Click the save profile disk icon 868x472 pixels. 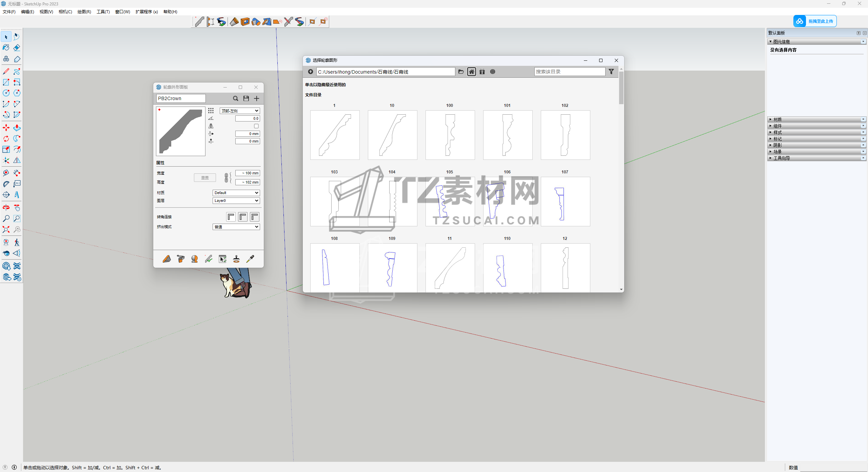(x=246, y=98)
